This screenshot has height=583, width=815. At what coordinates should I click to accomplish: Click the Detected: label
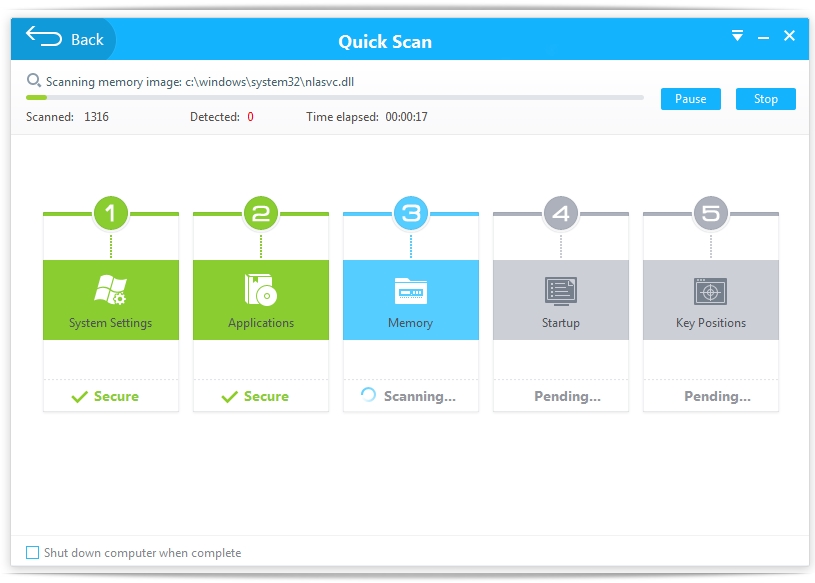215,117
